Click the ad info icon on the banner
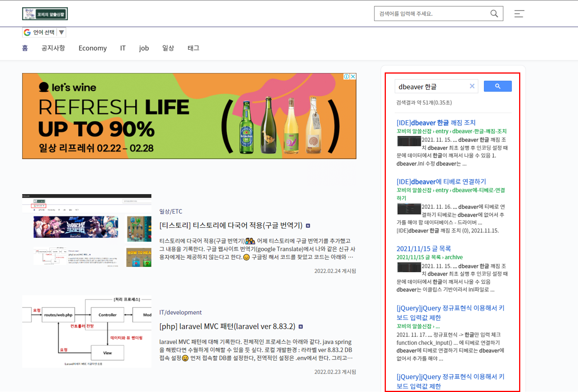Screen dimensions: 578x392 (x=347, y=77)
